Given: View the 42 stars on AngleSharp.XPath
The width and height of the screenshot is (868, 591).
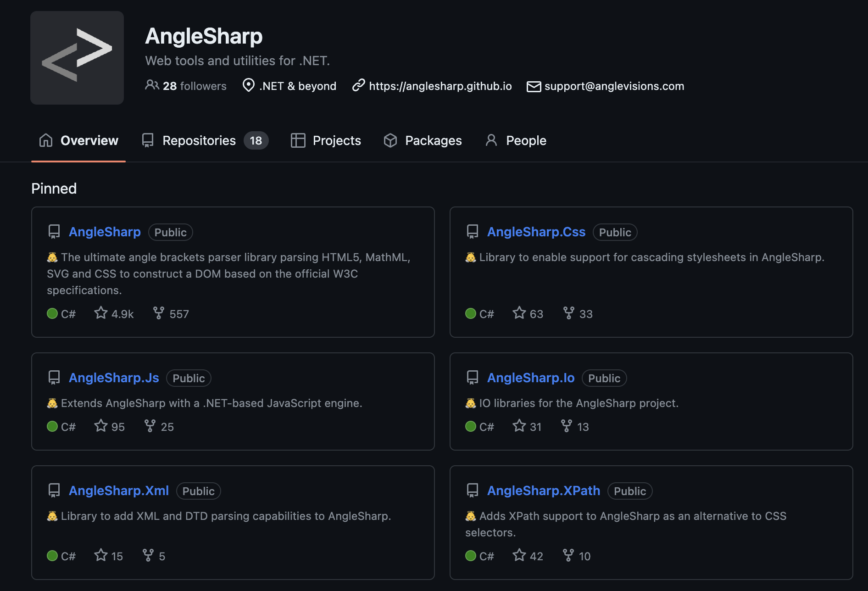Looking at the screenshot, I should [528, 556].
